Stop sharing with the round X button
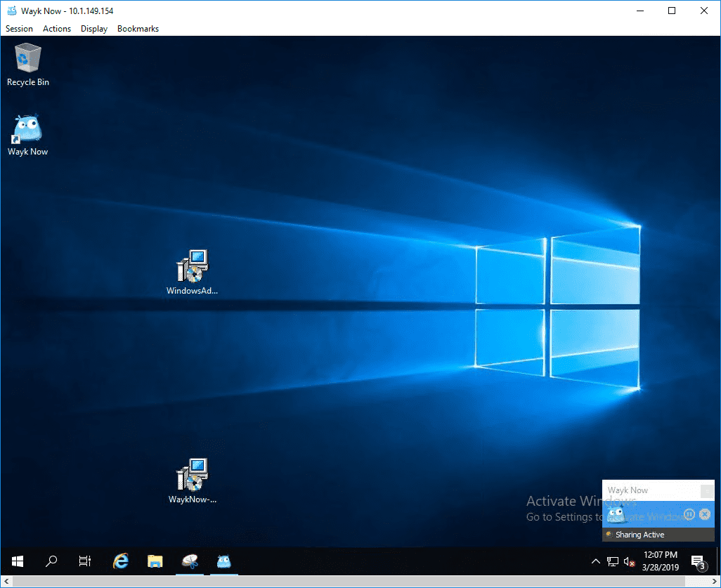 click(x=704, y=514)
